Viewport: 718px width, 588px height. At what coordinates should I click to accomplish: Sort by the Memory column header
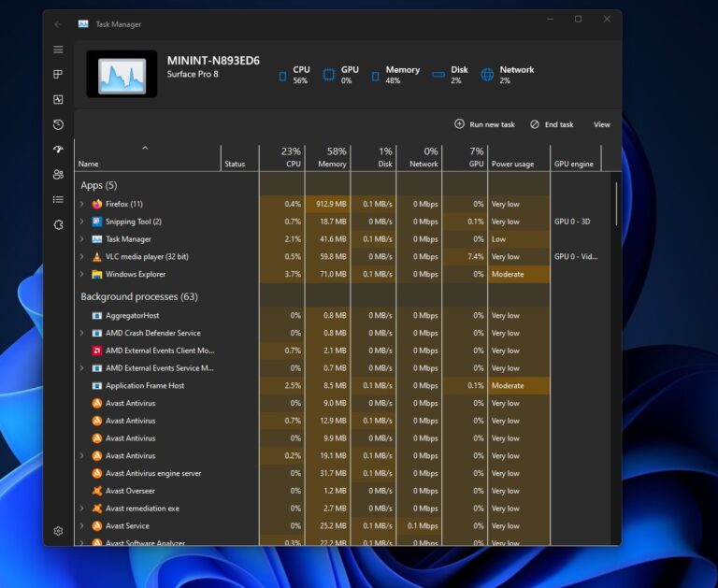(x=328, y=158)
